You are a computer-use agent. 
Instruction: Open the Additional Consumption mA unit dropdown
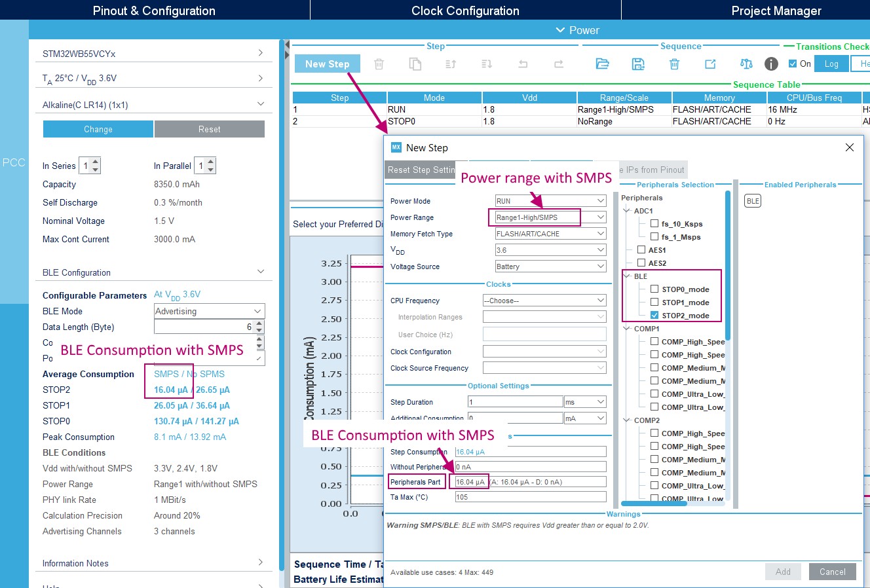[x=585, y=418]
